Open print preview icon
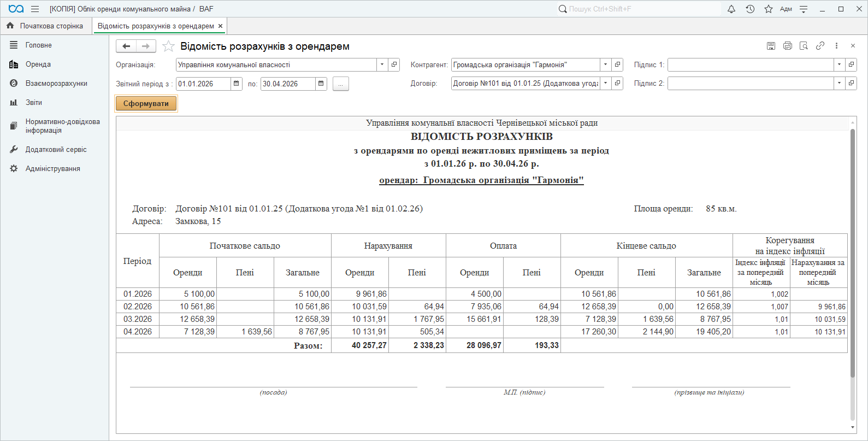This screenshot has height=441, width=868. coord(804,46)
